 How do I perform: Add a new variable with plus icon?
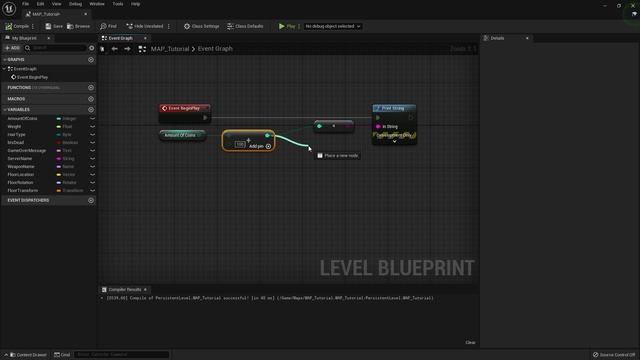click(x=91, y=109)
